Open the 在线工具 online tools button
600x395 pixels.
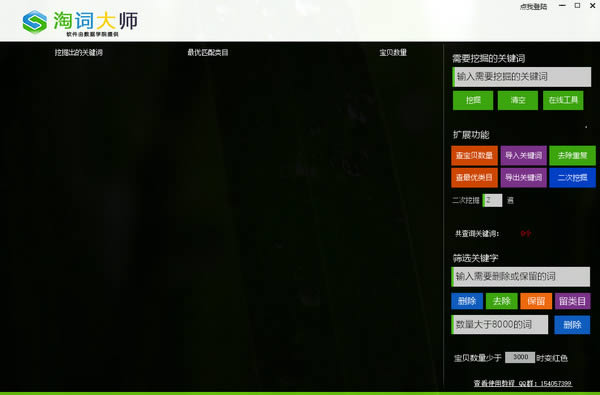pyautogui.click(x=563, y=100)
